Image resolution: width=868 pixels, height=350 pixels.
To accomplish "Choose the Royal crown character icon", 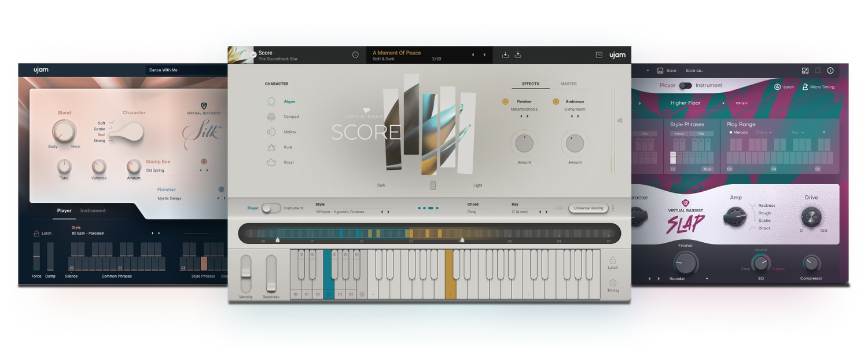I will [x=271, y=163].
